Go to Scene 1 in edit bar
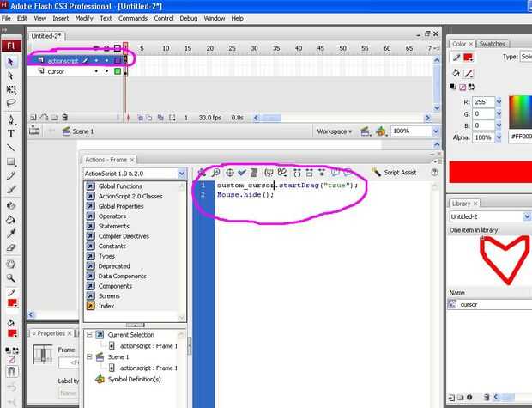The width and height of the screenshot is (532, 408). [x=78, y=131]
